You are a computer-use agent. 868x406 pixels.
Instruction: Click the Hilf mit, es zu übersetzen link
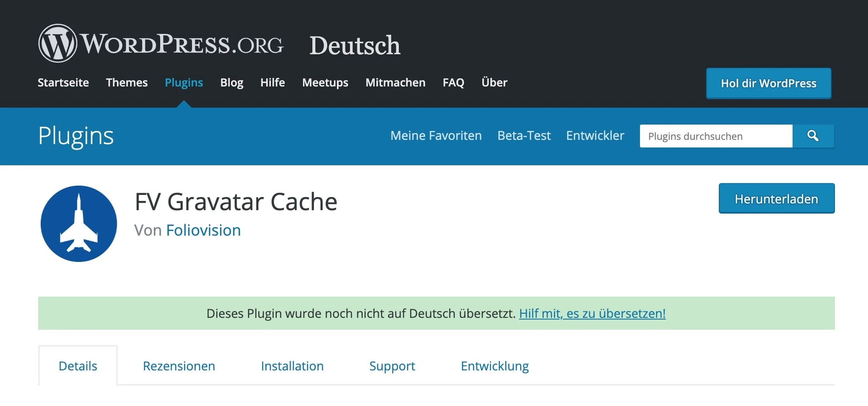point(593,314)
